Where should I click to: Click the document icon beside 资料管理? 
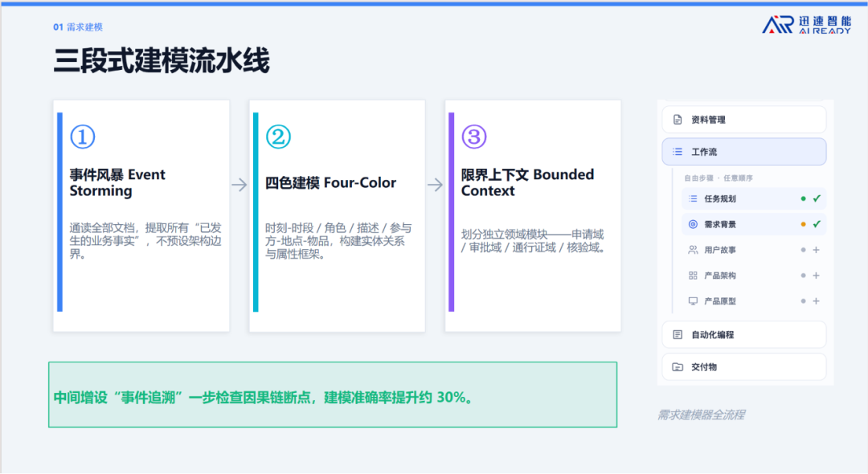[x=677, y=120]
